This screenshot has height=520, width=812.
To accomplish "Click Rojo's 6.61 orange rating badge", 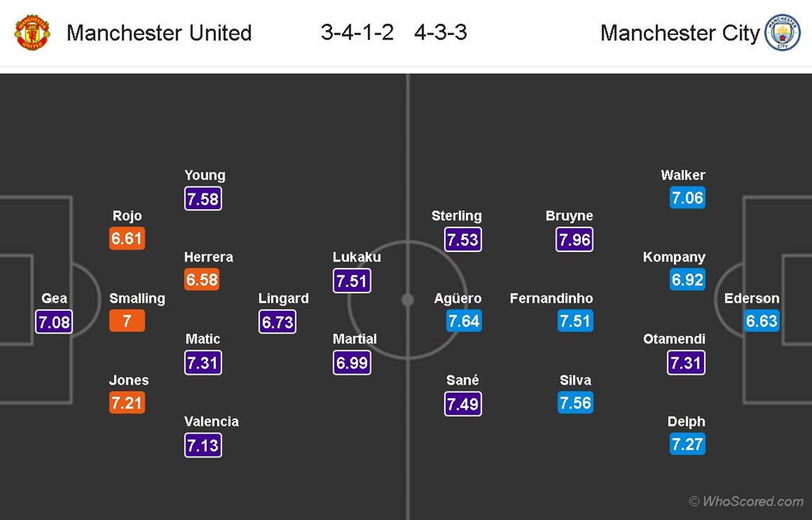I will point(127,239).
